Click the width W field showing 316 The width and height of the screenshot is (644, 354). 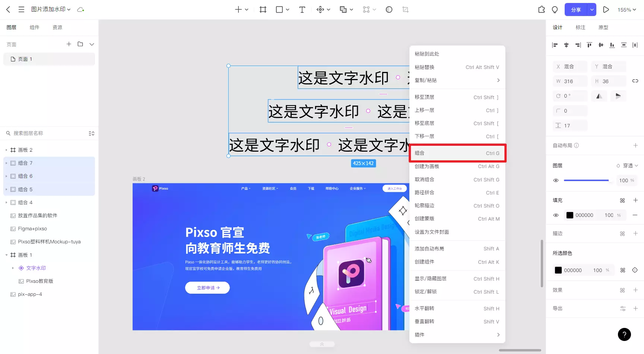coord(570,81)
